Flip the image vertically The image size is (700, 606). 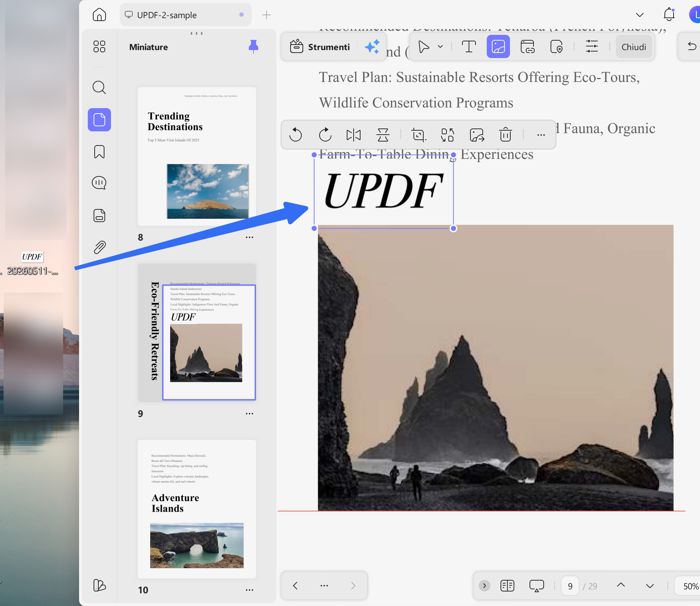tap(383, 135)
